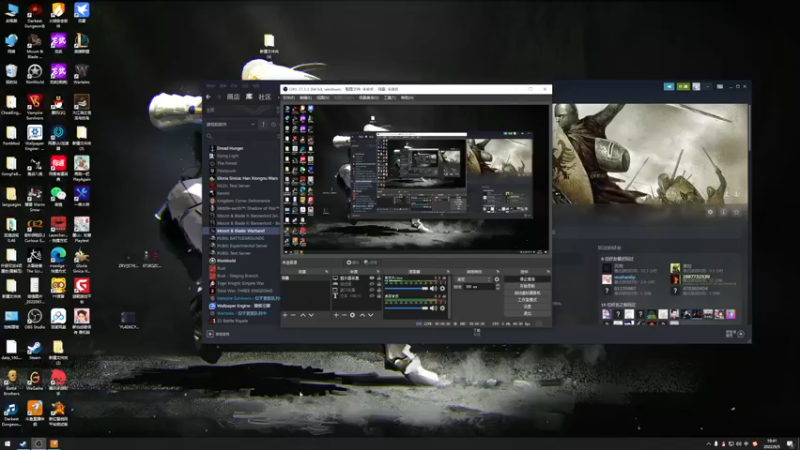Open Steam desktop shortcut icon

[35, 350]
